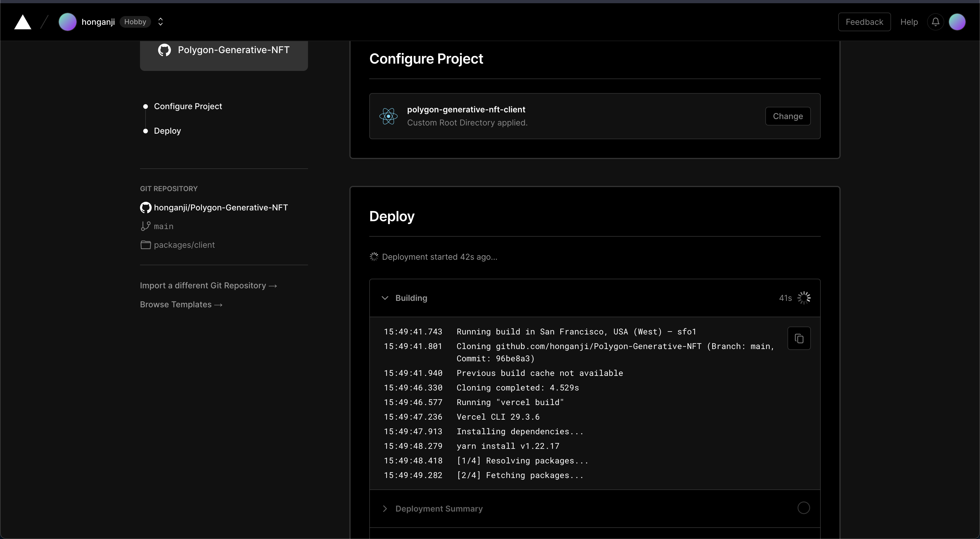Collapse the Building log section
Viewport: 980px width, 539px height.
[385, 298]
